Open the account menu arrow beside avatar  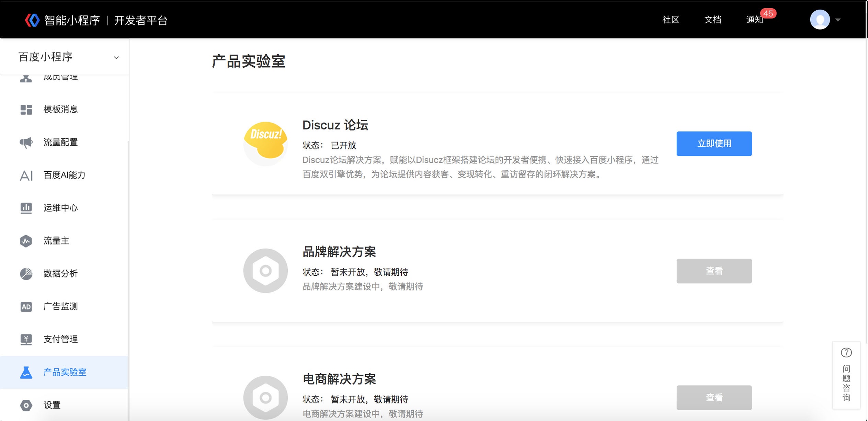click(838, 20)
